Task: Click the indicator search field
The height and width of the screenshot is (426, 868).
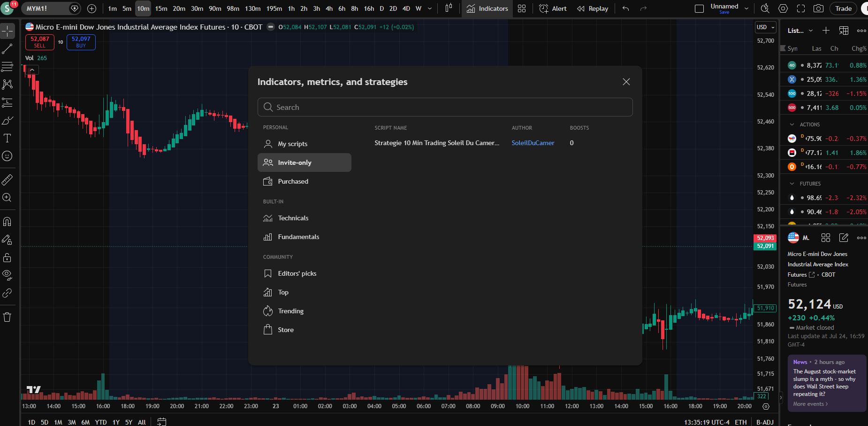Action: [445, 107]
